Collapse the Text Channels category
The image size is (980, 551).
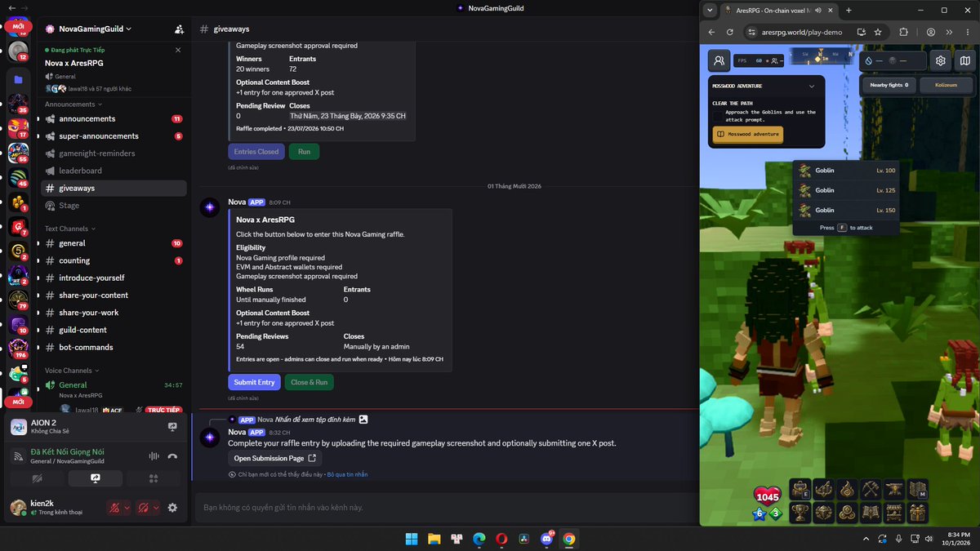(x=69, y=229)
